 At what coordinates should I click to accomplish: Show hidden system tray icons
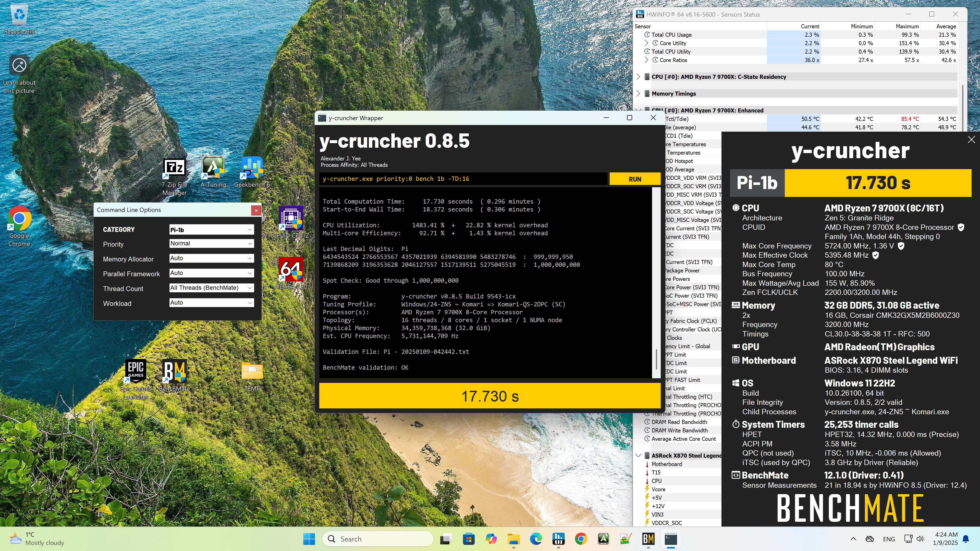tap(853, 539)
